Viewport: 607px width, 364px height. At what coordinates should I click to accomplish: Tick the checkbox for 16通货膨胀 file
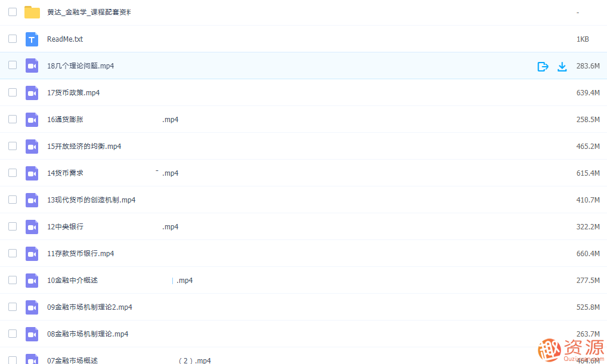coord(13,119)
